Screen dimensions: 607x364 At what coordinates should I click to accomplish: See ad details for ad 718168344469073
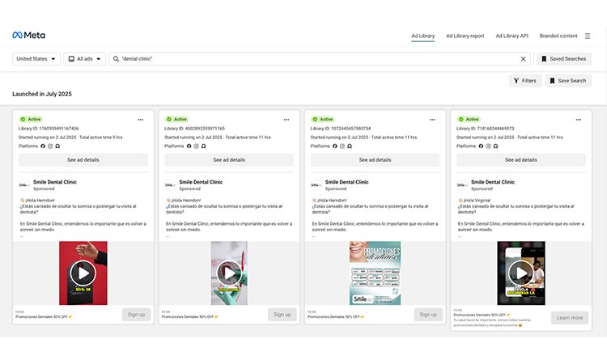(x=521, y=160)
